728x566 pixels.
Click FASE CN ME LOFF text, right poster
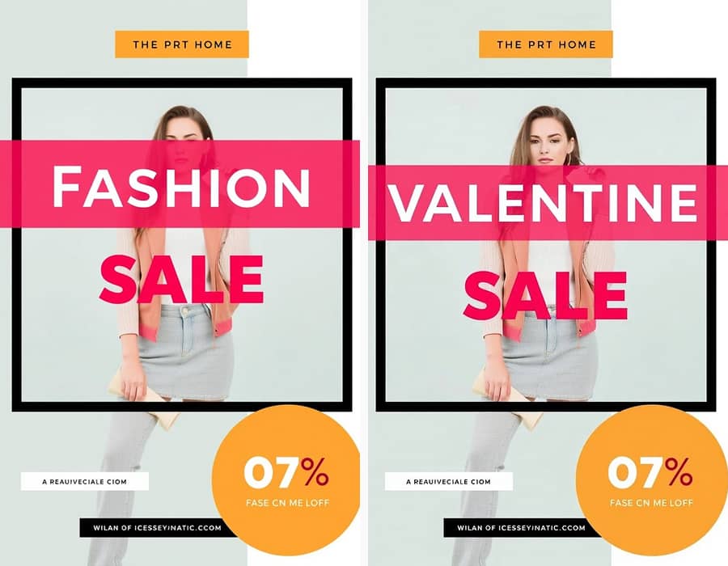pyautogui.click(x=651, y=503)
